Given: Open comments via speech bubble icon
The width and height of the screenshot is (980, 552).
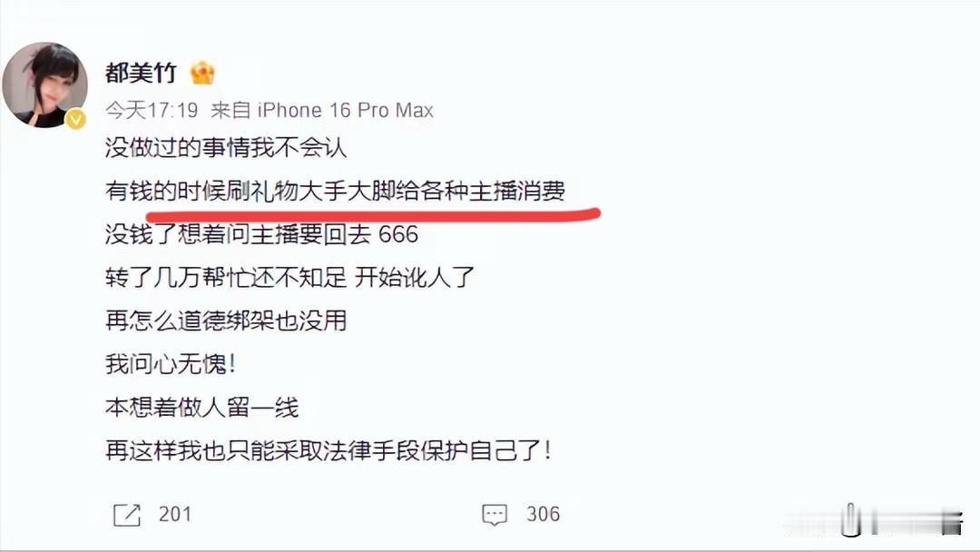Looking at the screenshot, I should point(495,515).
